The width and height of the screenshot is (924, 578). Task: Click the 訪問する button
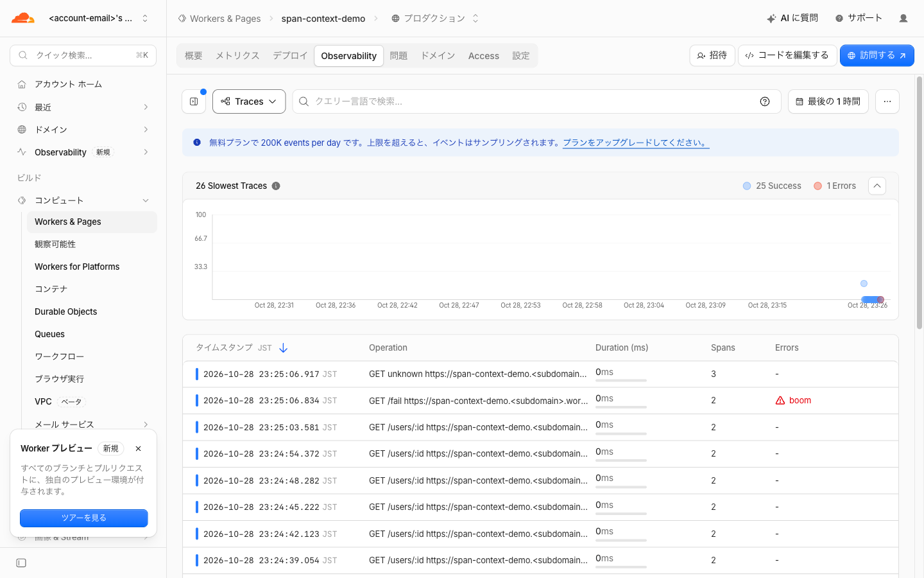877,56
